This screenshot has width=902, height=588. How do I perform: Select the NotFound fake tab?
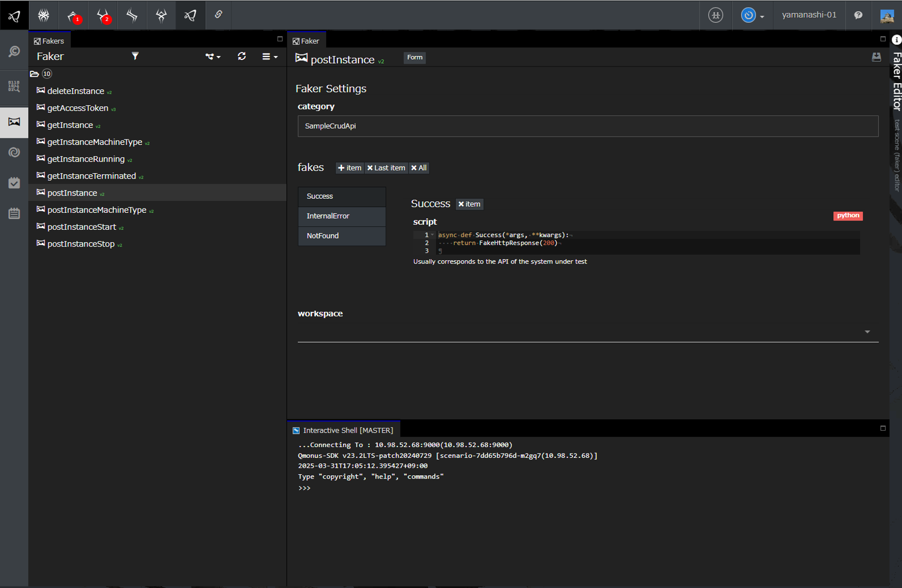click(342, 236)
